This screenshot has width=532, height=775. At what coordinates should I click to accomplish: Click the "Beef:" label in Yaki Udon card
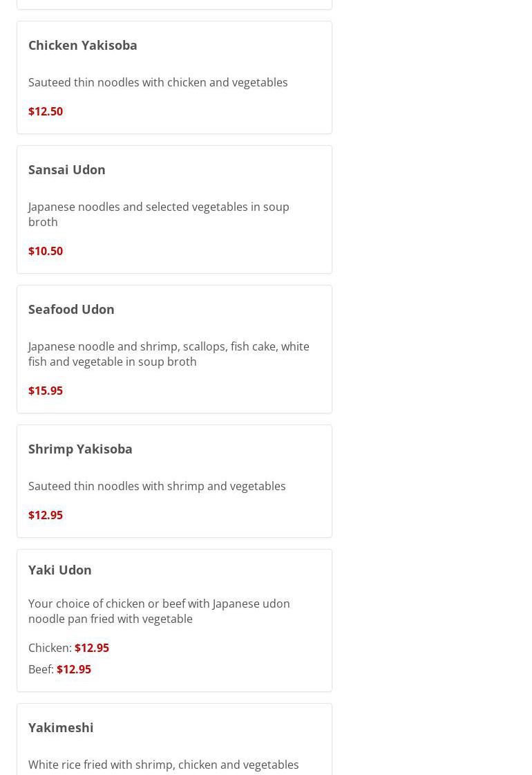pyautogui.click(x=41, y=669)
